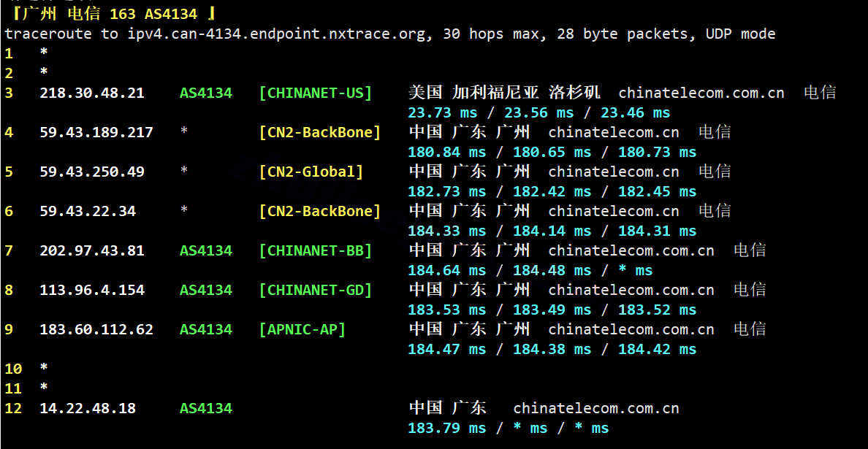This screenshot has width=868, height=449.
Task: Click hop number 10
Action: coord(13,369)
